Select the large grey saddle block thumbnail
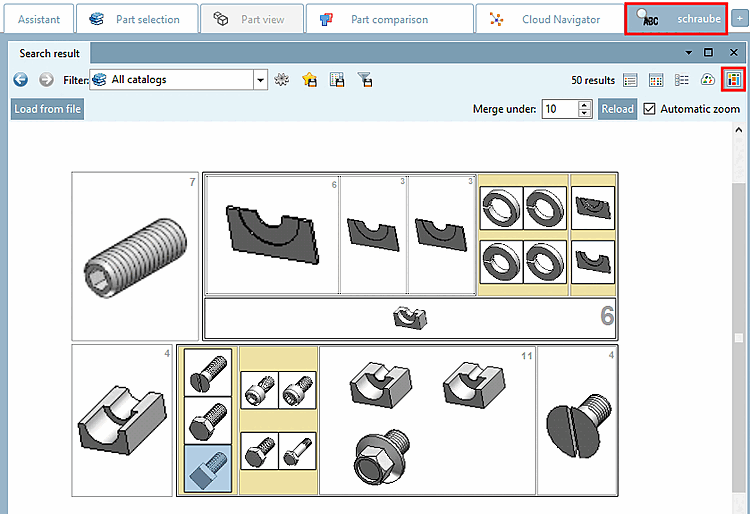The height and width of the screenshot is (514, 750). click(x=122, y=421)
